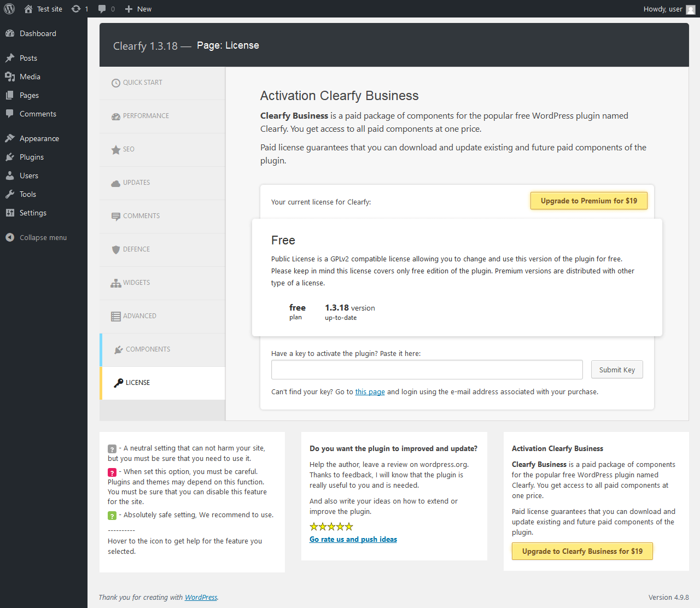This screenshot has width=700, height=608.
Task: Click the Test site name
Action: coord(50,9)
